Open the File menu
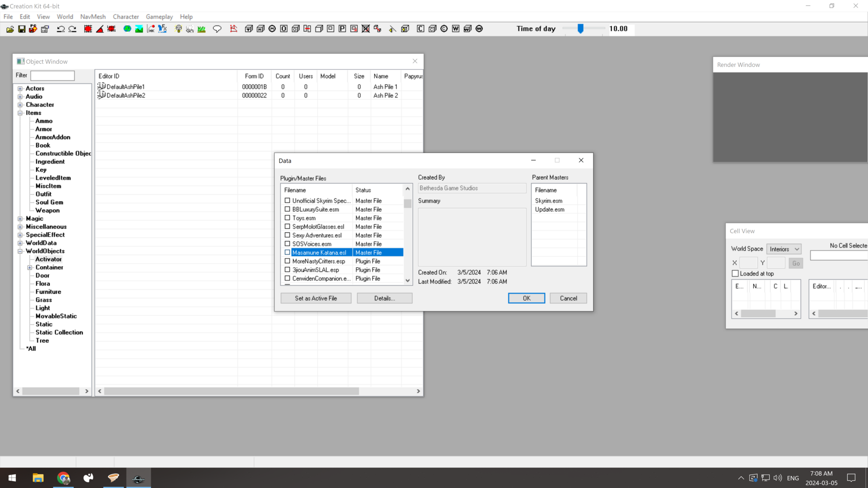Image resolution: width=868 pixels, height=488 pixels. point(8,17)
